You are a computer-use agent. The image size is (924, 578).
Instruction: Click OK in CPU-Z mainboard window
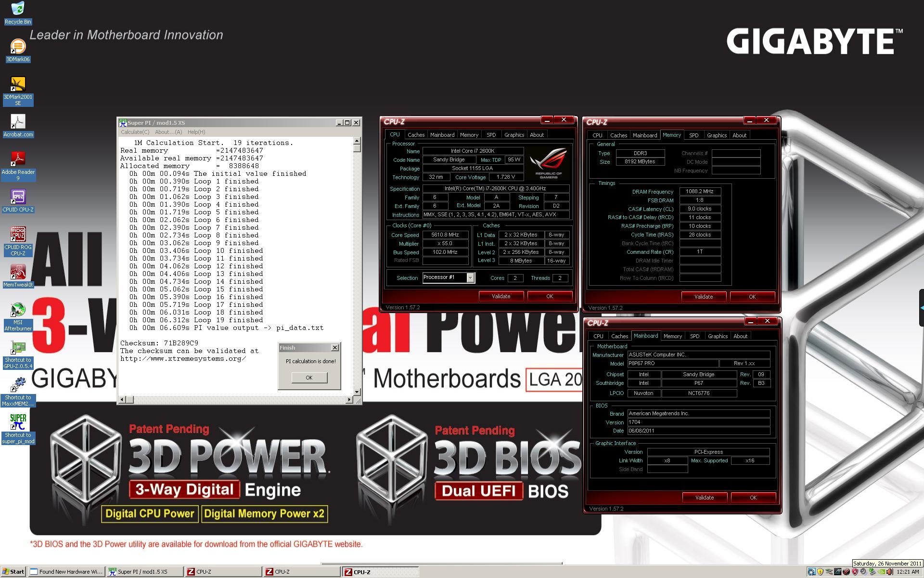pos(753,498)
